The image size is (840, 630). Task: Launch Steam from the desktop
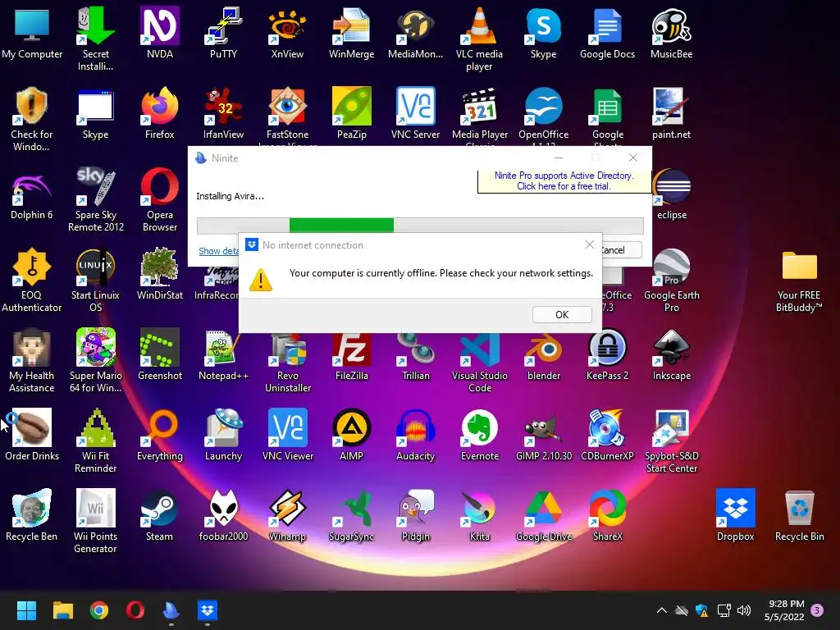(x=160, y=515)
